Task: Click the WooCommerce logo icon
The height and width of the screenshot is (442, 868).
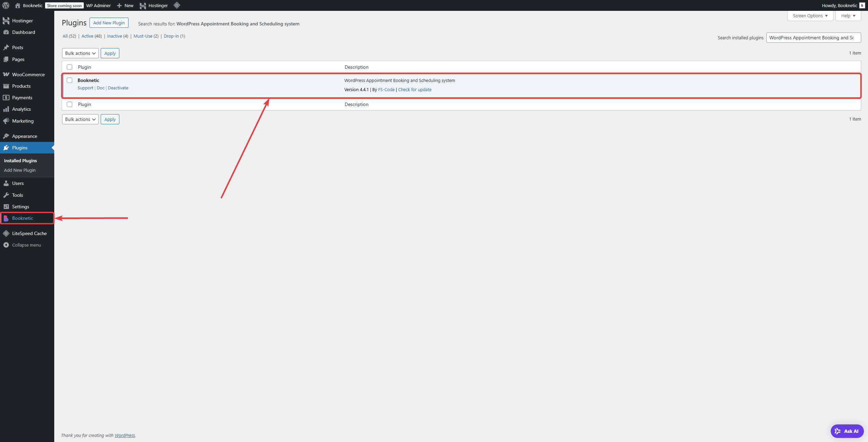Action: pyautogui.click(x=6, y=75)
